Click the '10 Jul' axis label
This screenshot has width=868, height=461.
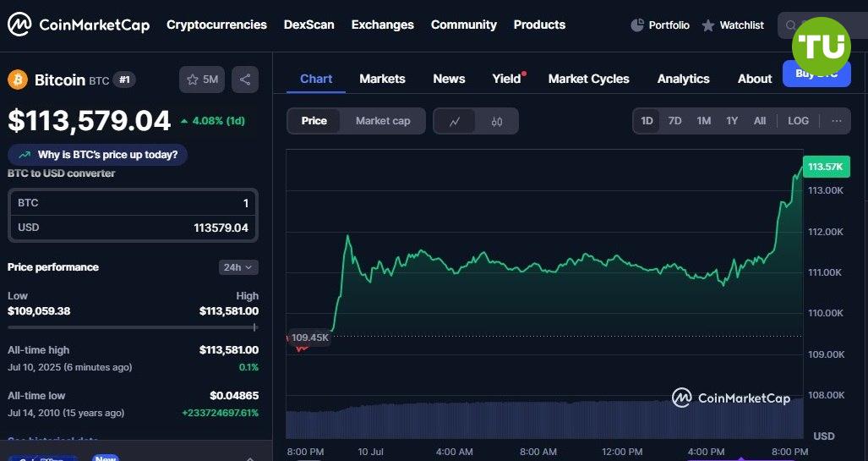[x=370, y=452]
